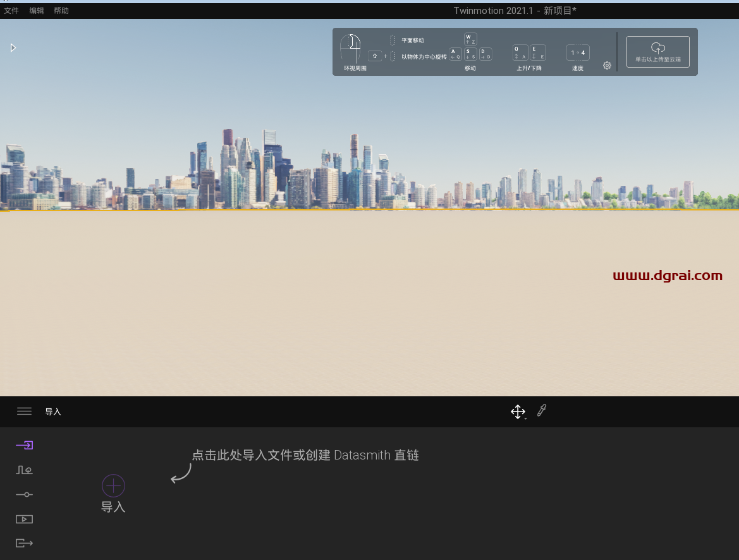Viewport: 739px width, 560px height.
Task: Click the Q key rise indicator
Action: 520,52
